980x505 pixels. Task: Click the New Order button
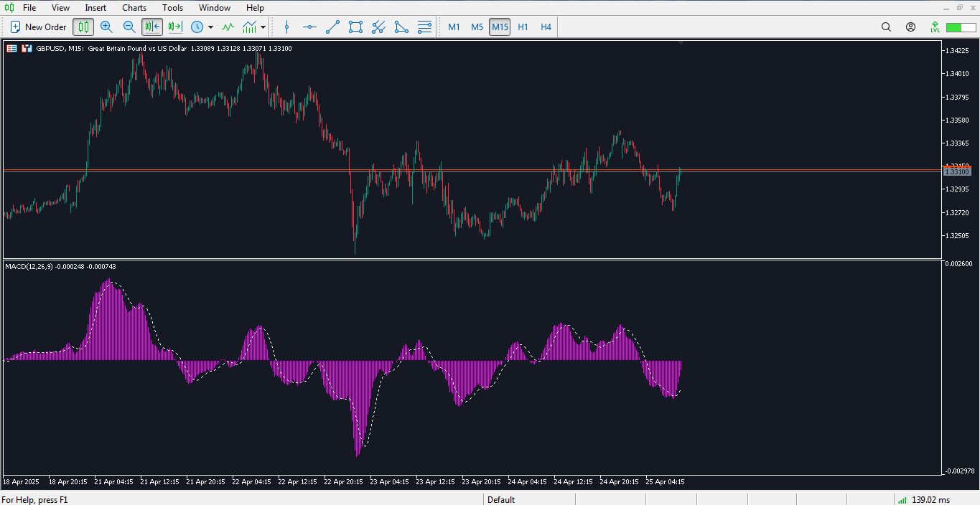pos(38,27)
